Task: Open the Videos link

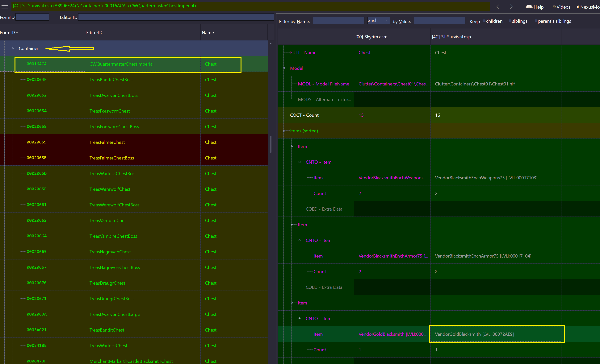Action: click(x=561, y=7)
